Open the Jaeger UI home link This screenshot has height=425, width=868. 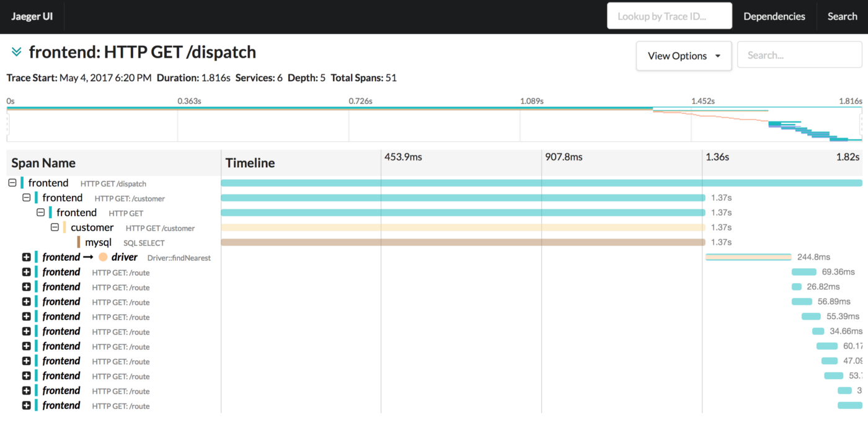(x=32, y=17)
